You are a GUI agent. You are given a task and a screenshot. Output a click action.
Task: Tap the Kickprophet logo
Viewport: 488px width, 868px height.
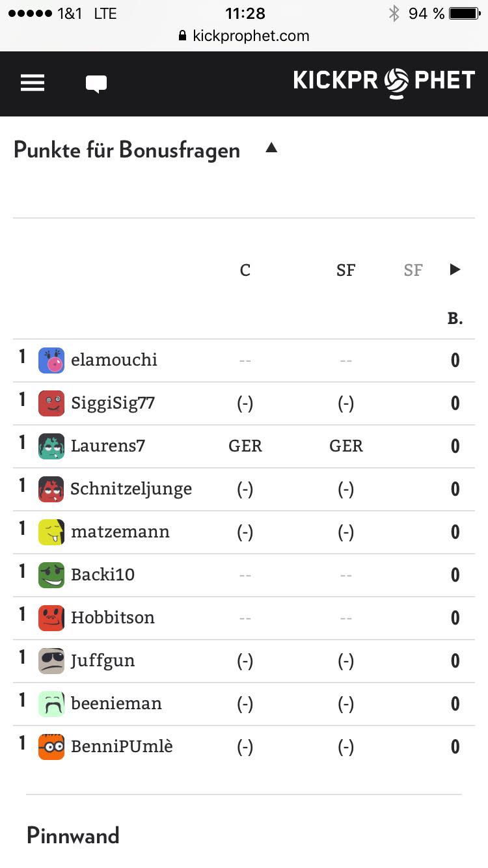[384, 81]
